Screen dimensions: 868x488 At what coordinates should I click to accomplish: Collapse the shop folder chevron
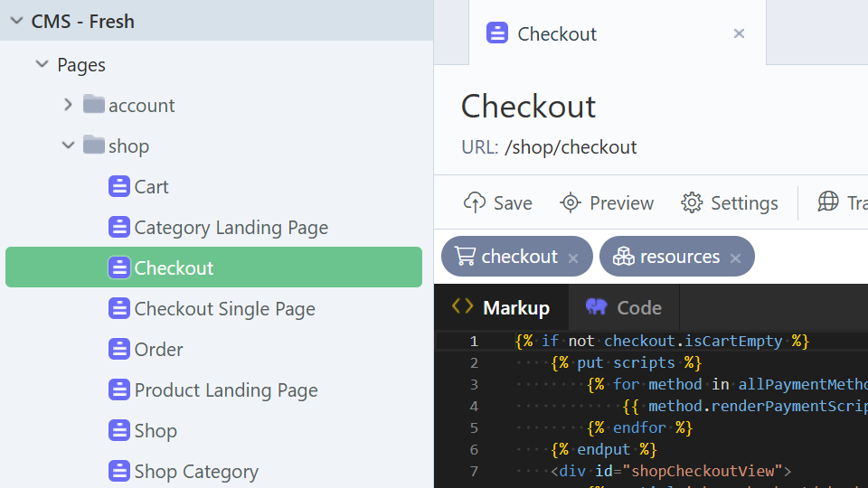coord(68,145)
